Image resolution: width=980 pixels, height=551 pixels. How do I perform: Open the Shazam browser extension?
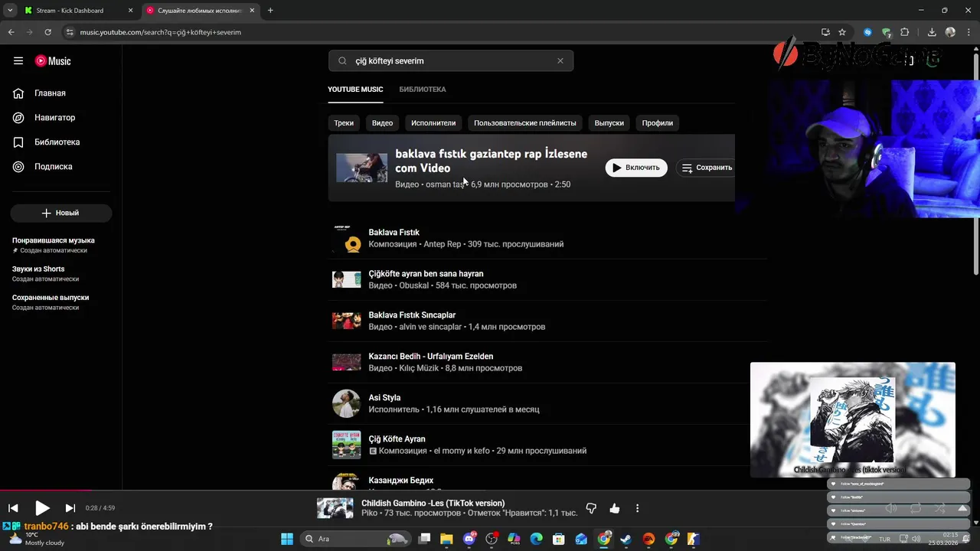click(x=867, y=32)
